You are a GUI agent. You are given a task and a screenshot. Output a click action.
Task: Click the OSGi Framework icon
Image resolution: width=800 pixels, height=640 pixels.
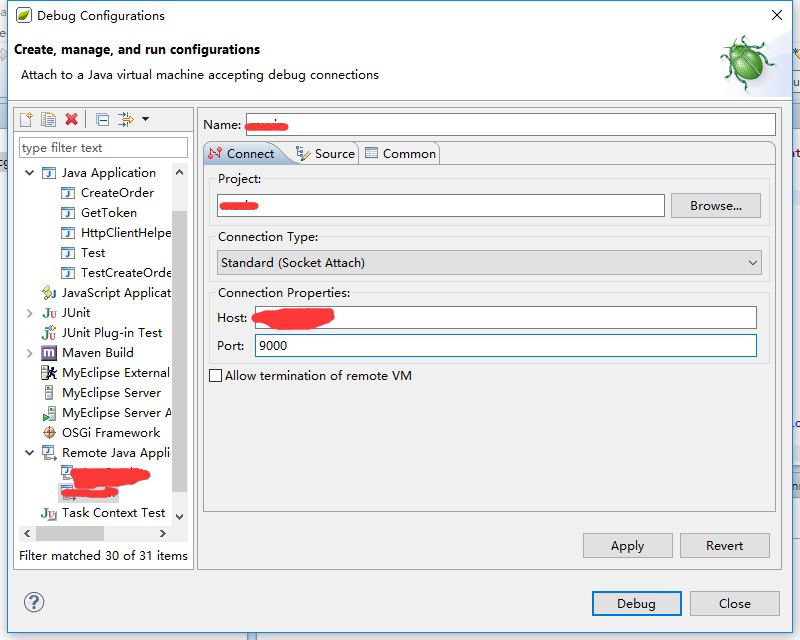click(x=49, y=433)
